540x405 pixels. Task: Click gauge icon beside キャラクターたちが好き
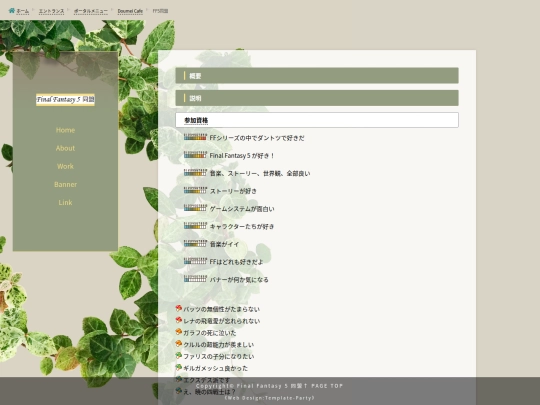pos(195,226)
